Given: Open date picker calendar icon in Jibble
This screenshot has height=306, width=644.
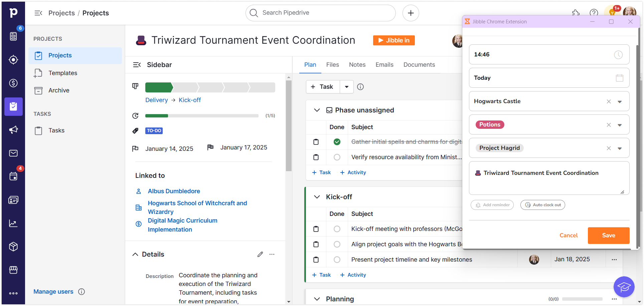Looking at the screenshot, I should pyautogui.click(x=619, y=78).
